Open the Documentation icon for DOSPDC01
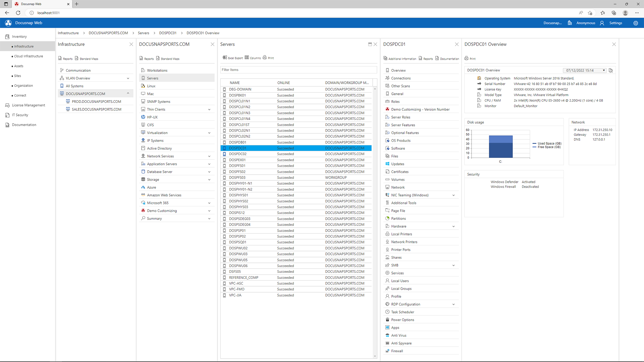Image resolution: width=644 pixels, height=362 pixels. click(x=447, y=58)
